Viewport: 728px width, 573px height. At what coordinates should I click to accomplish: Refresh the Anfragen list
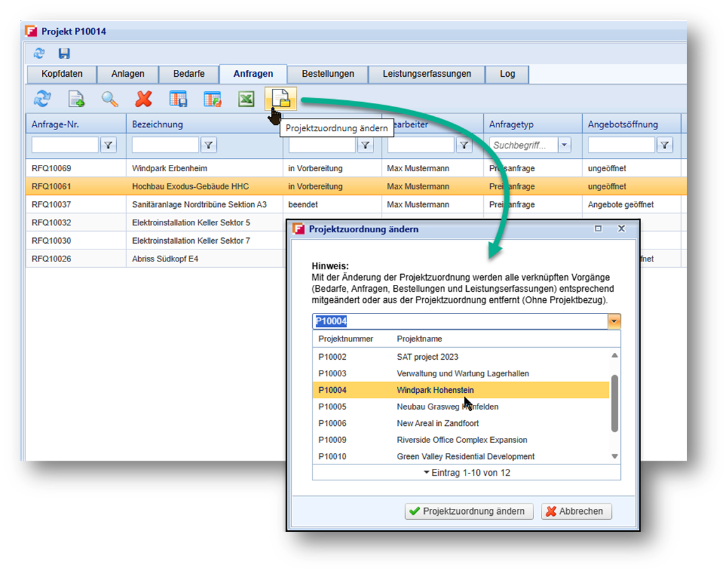click(x=42, y=98)
